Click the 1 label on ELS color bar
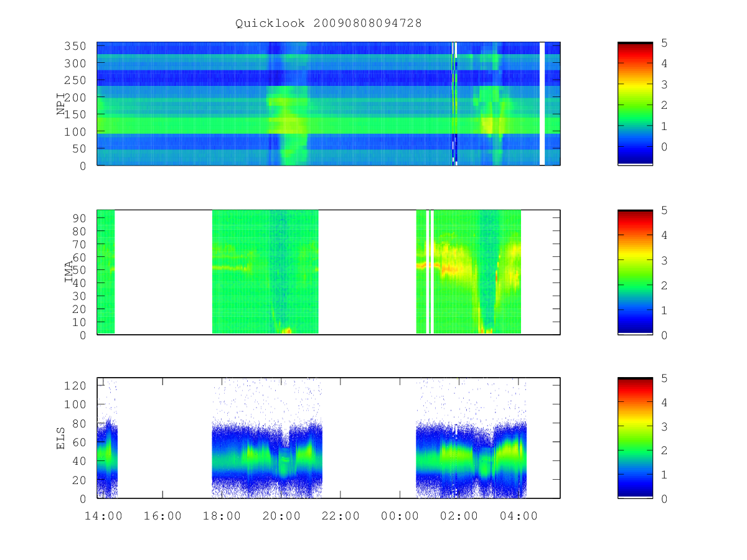 coord(665,475)
